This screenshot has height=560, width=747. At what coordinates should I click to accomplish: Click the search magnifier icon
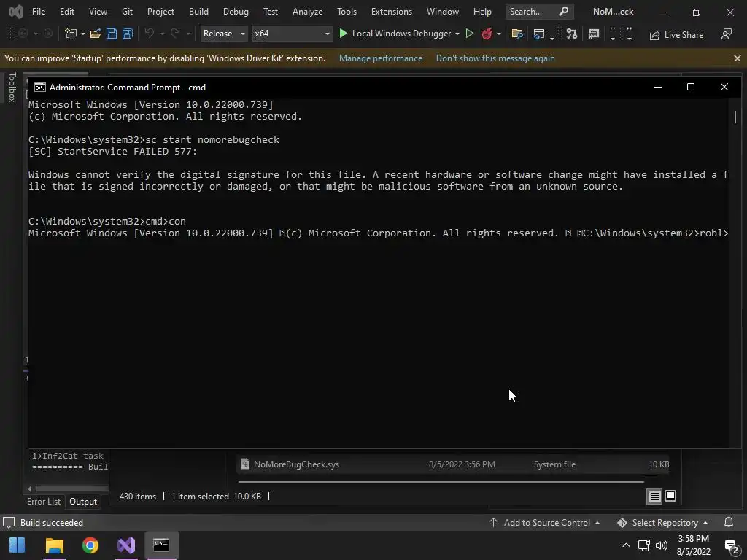[564, 12]
